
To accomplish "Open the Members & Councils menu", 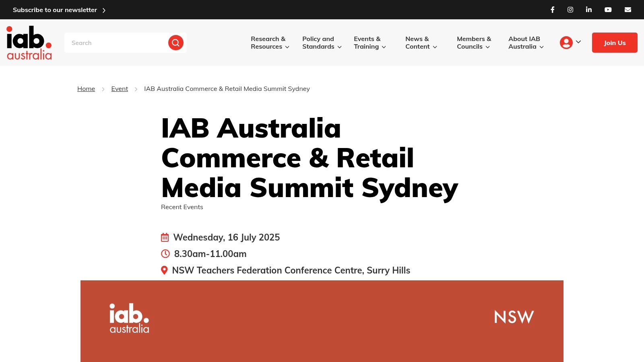I will tap(474, 43).
